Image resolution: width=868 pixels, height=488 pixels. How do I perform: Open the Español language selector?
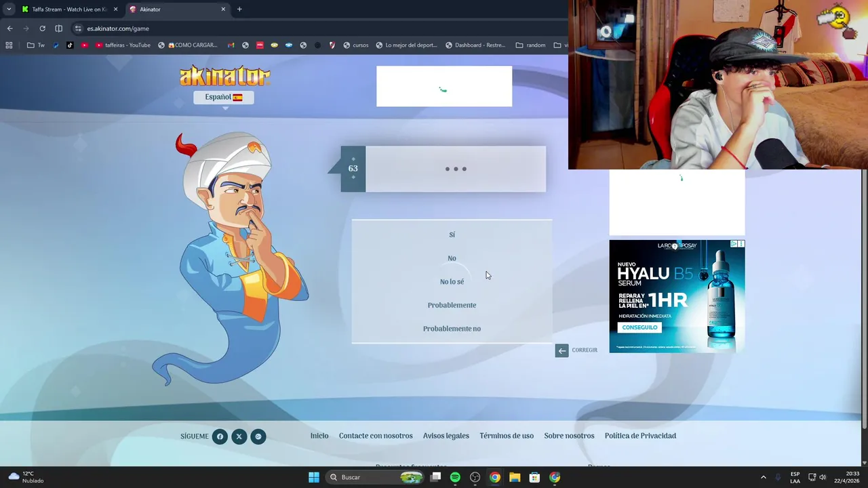[x=224, y=97]
